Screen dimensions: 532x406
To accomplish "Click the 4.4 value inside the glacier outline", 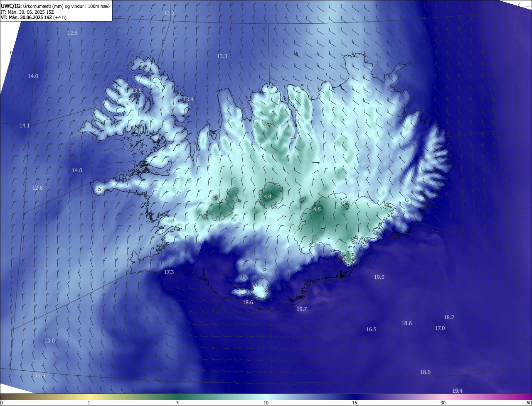I will click(x=268, y=196).
